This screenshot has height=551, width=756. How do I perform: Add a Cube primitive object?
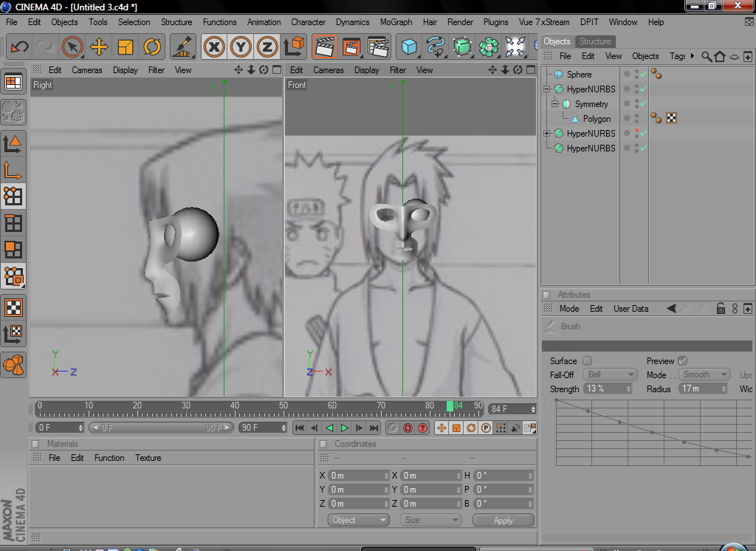[x=409, y=47]
